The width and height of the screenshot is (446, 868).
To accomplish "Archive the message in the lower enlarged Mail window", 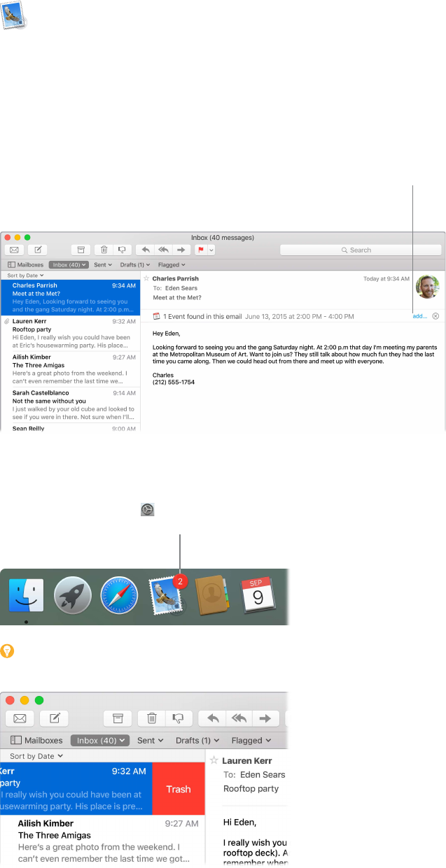I will tap(118, 718).
